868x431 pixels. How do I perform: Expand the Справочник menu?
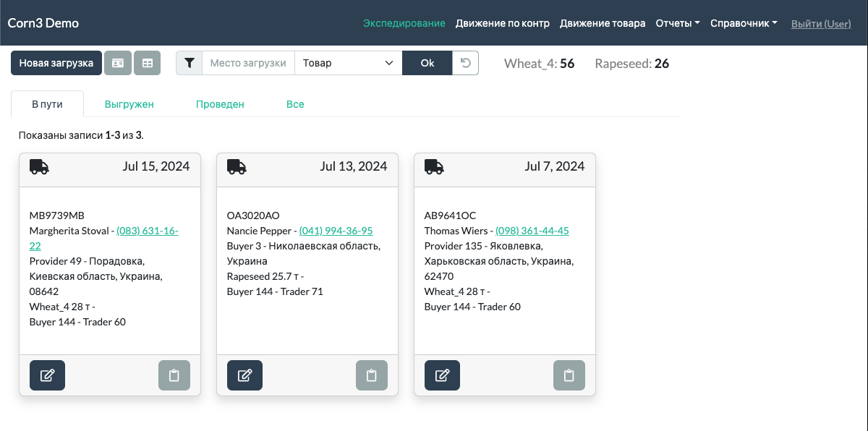coord(744,23)
